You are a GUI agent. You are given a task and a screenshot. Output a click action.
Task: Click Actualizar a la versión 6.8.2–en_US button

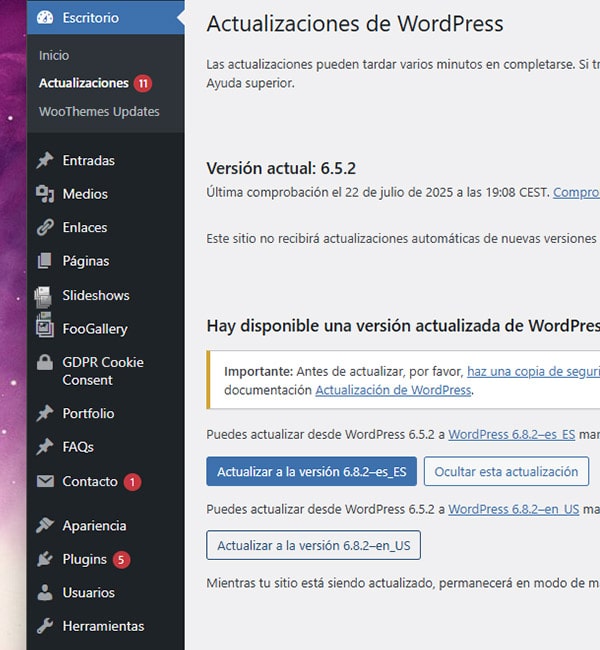pyautogui.click(x=313, y=545)
